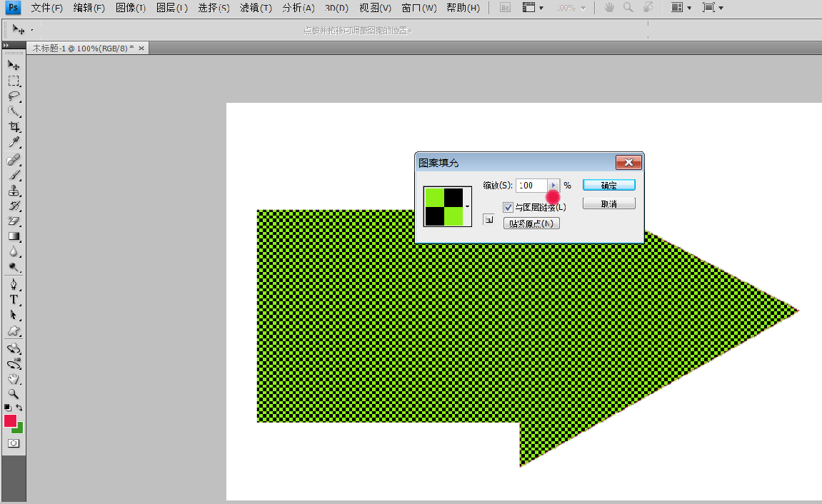Viewport: 822px width, 504px height.
Task: Select the Blur tool
Action: tap(14, 251)
